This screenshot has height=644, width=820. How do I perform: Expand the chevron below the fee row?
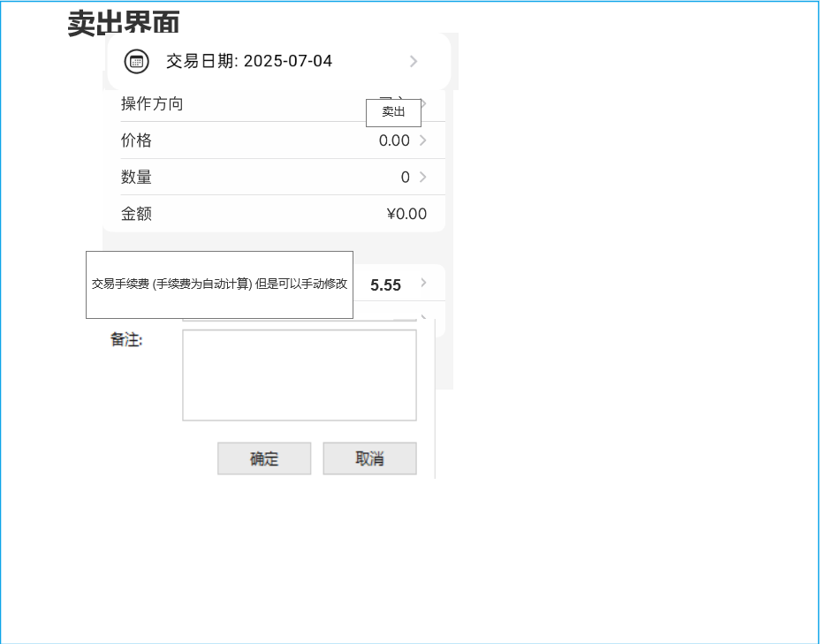click(422, 316)
